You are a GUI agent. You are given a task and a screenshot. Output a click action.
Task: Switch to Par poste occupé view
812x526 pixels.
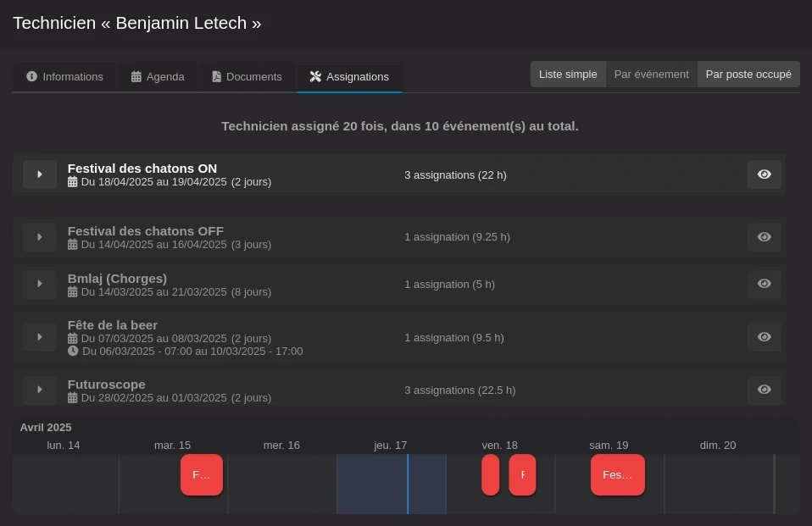(748, 75)
